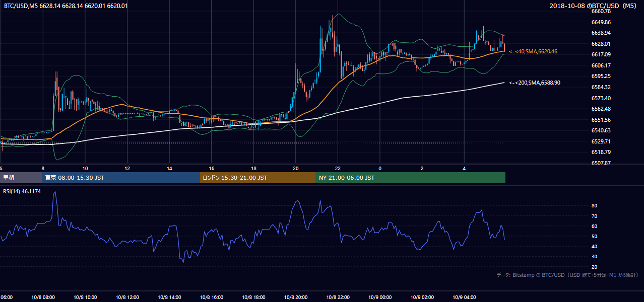Click price axis value 6638.94

601,33
